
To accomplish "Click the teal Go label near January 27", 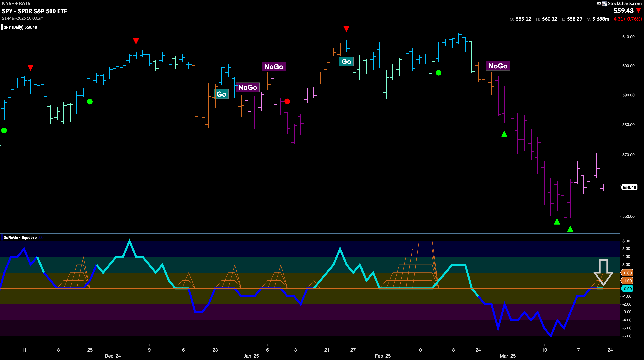I will pos(346,62).
